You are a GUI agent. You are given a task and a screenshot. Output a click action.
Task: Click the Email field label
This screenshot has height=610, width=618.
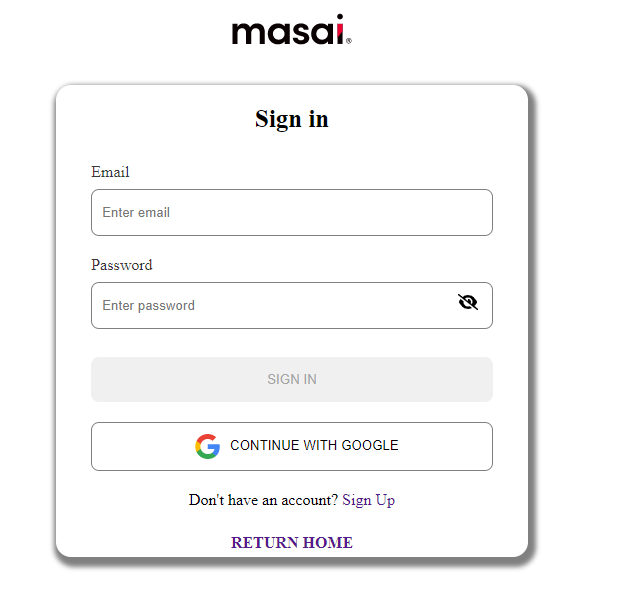(110, 172)
